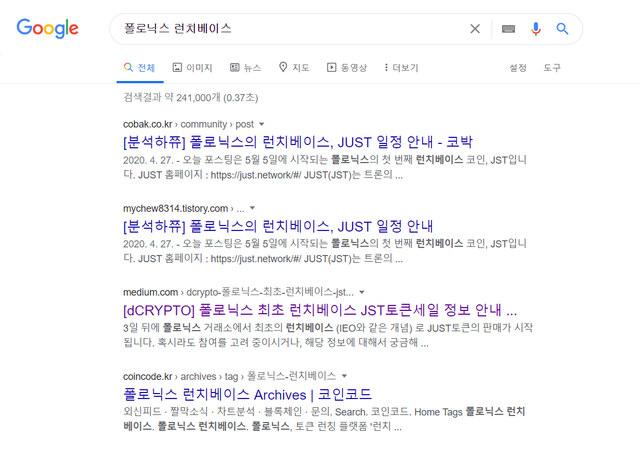This screenshot has height=449, width=640.
Task: Select the 전체 tab
Action: coord(140,68)
